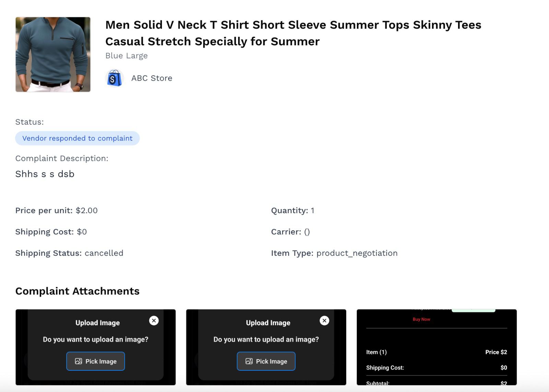Select the complaint description text Shhs s s dsb

coord(45,174)
